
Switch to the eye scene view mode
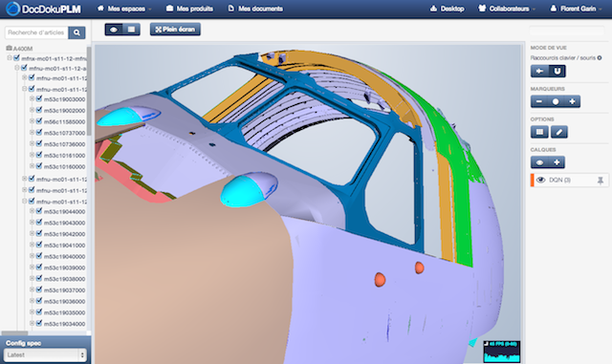[x=114, y=30]
